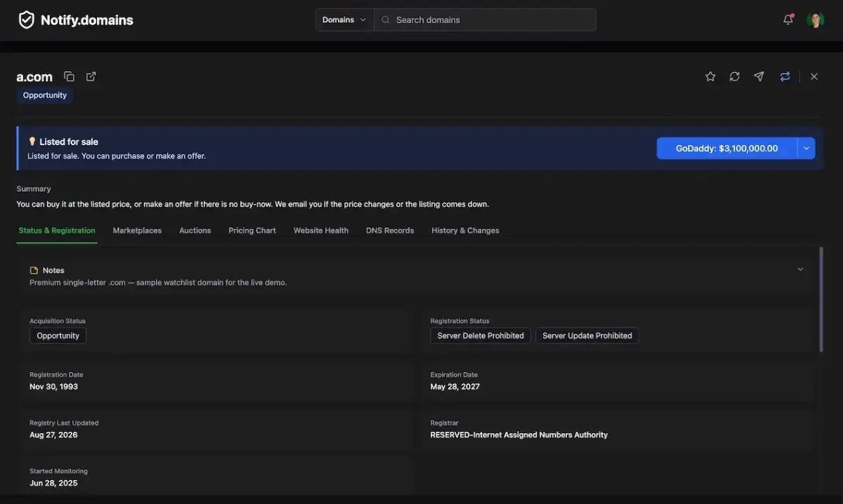Click the panel's vertical scrollbar
The width and height of the screenshot is (843, 504).
point(821,299)
